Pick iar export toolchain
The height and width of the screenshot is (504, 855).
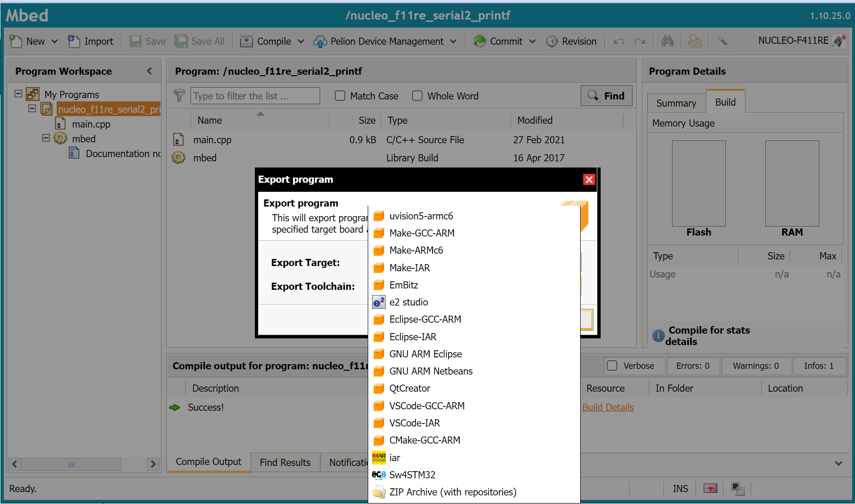pyautogui.click(x=474, y=458)
